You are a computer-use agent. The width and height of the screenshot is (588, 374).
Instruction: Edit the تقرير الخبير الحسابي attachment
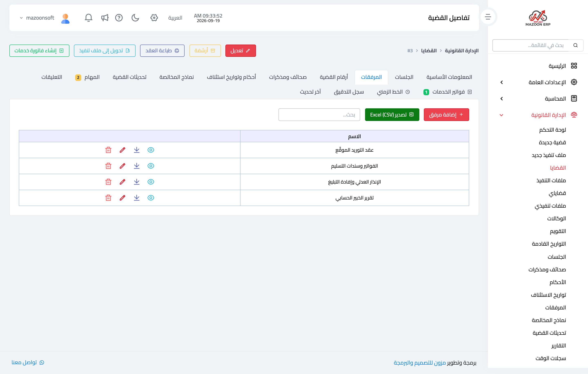point(122,197)
